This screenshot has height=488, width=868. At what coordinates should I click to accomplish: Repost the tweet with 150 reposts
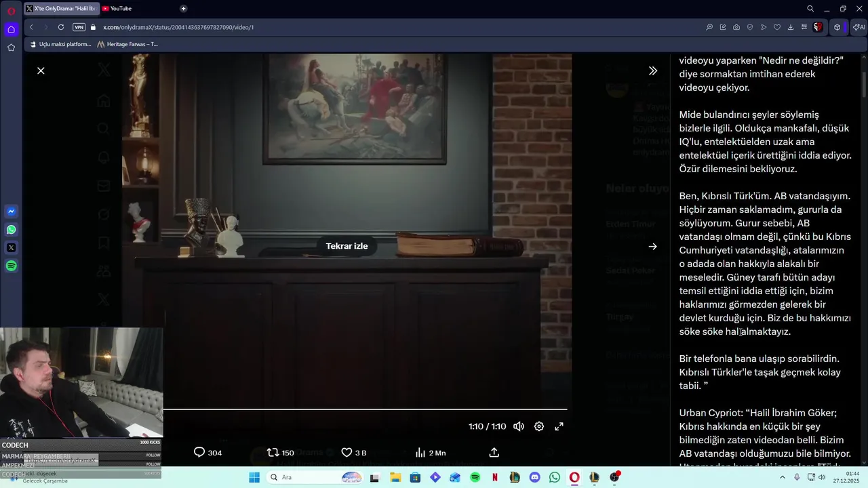[280, 452]
